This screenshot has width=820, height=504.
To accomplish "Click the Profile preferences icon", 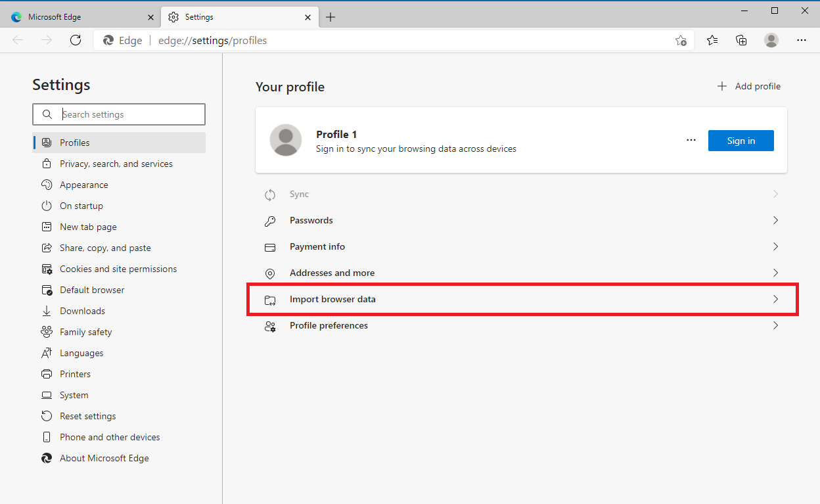I will point(270,326).
